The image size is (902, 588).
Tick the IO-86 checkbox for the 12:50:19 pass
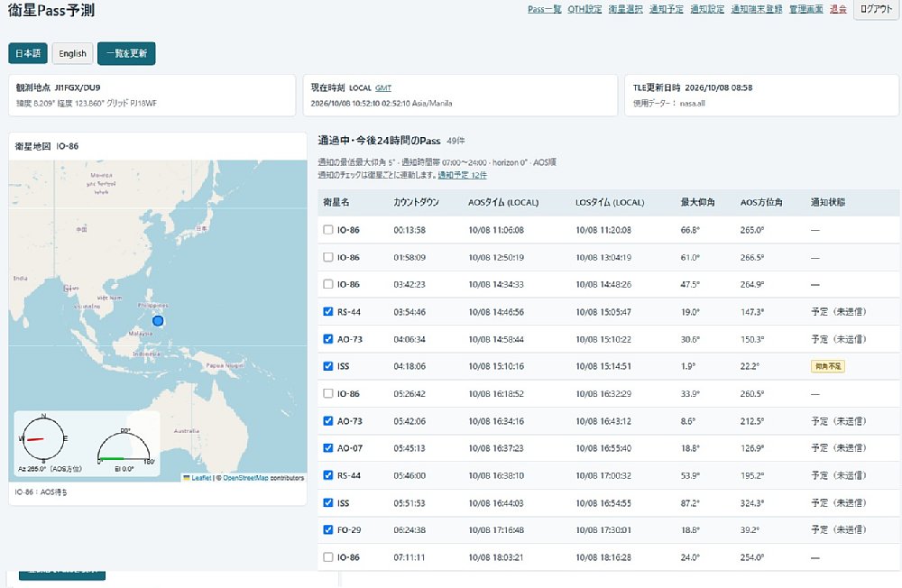328,257
